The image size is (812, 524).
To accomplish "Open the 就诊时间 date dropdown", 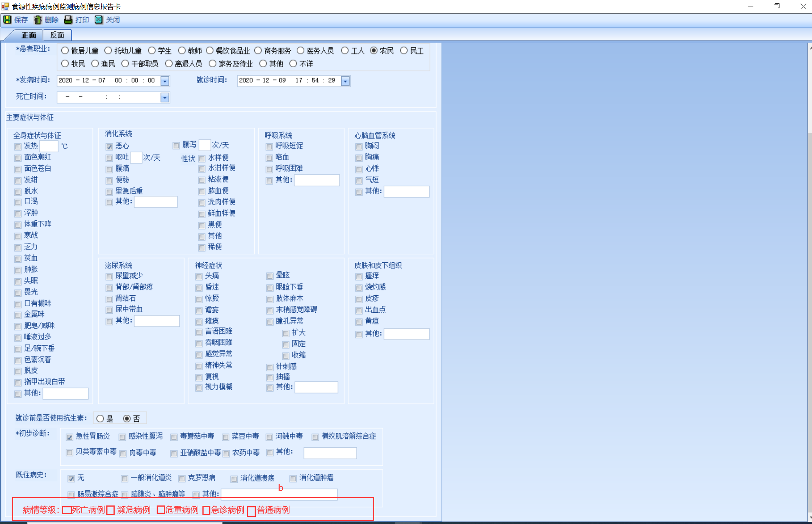I will (345, 81).
